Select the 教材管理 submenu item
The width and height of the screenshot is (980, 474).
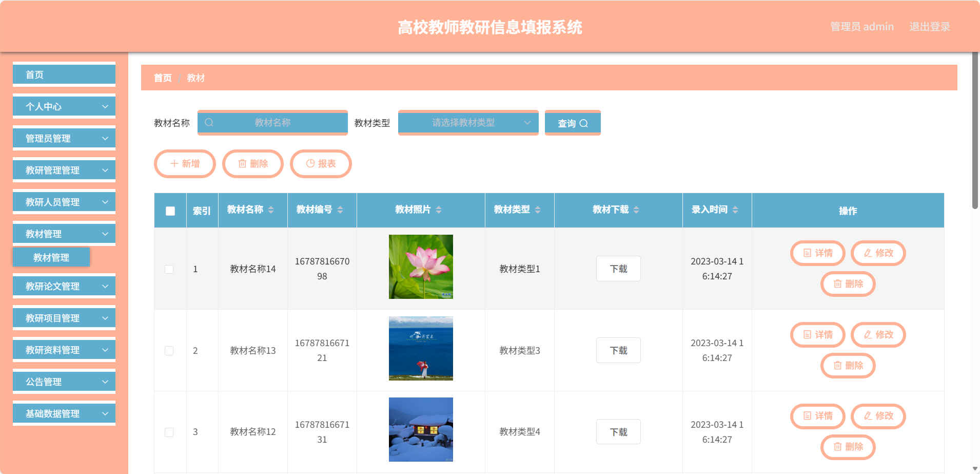click(x=51, y=257)
